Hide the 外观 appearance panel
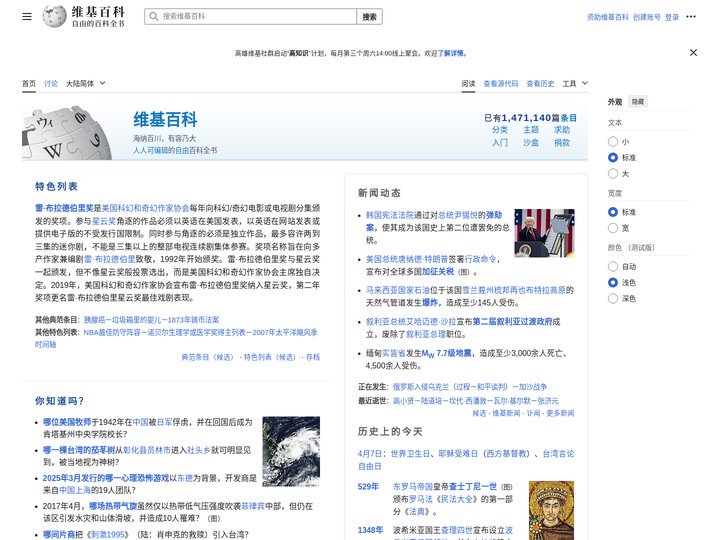This screenshot has height=540, width=720. tap(638, 101)
